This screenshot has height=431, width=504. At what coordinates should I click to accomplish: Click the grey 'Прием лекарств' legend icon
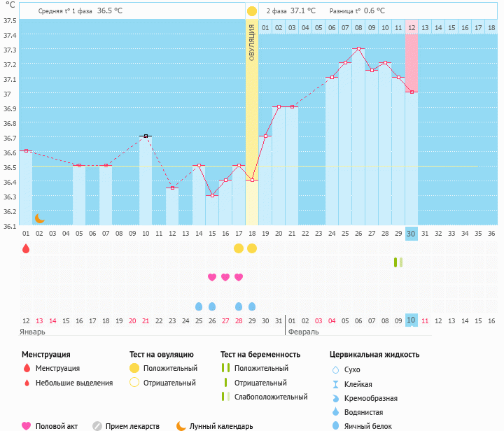[97, 425]
